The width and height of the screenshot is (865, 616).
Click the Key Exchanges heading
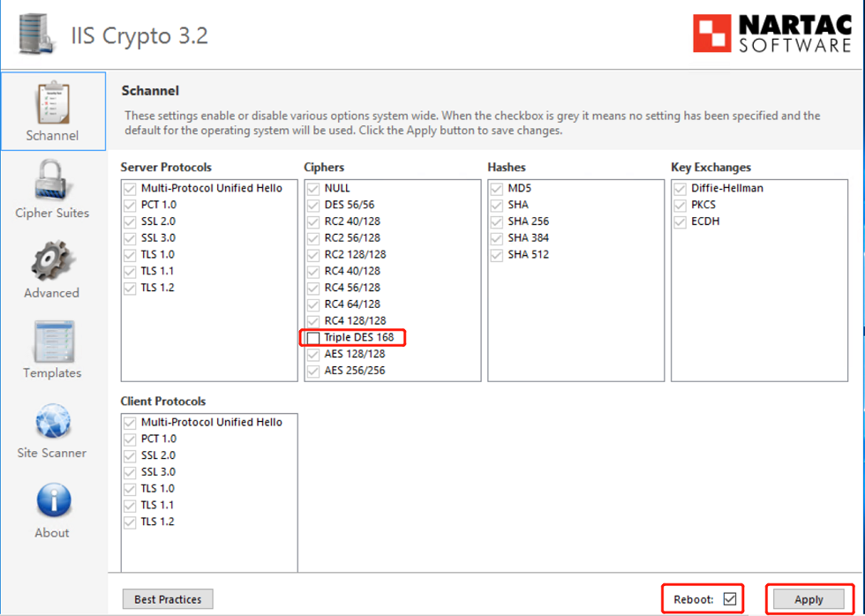tap(711, 167)
